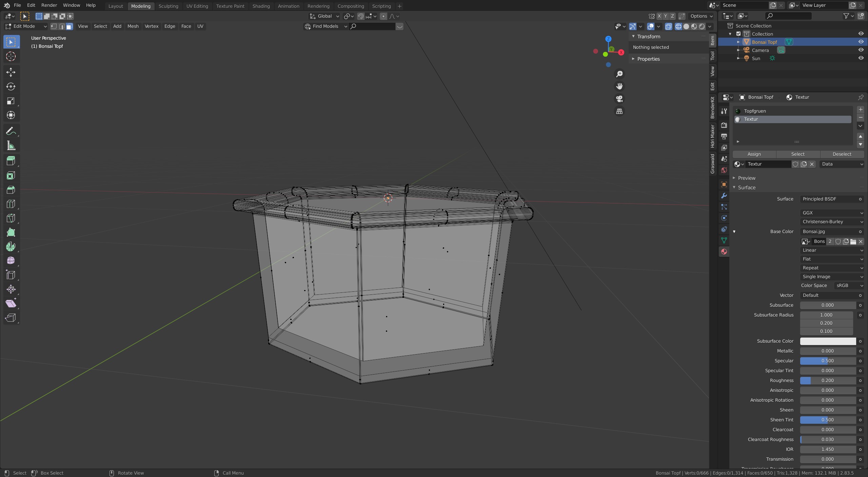Open the Edit Mode dropdown

click(26, 26)
